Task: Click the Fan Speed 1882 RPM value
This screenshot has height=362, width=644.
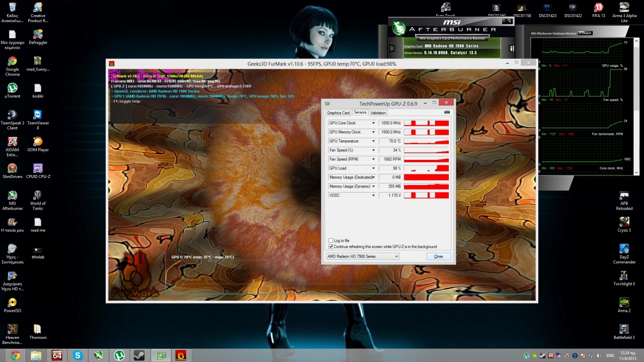Action: pos(390,159)
